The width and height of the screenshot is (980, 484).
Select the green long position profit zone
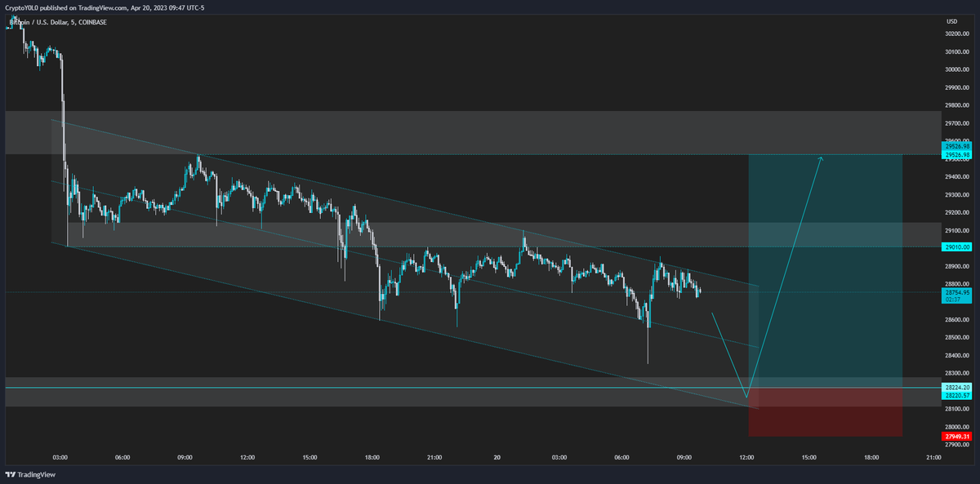tap(825, 271)
